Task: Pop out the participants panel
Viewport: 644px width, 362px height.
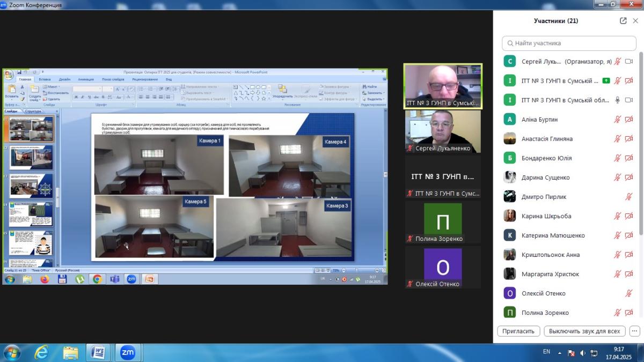Action: point(623,21)
